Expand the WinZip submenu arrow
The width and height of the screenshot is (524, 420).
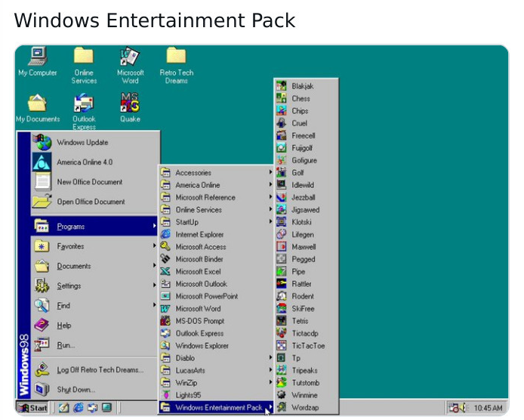click(x=270, y=382)
